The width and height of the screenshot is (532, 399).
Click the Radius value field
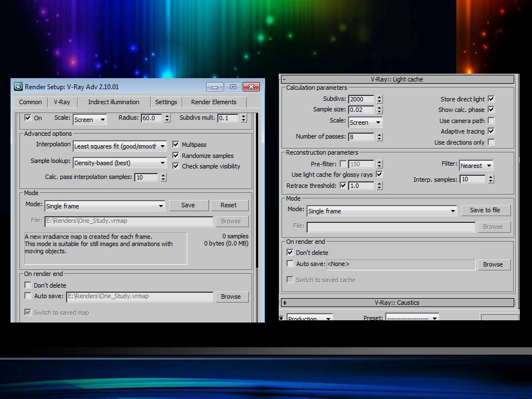(x=152, y=118)
